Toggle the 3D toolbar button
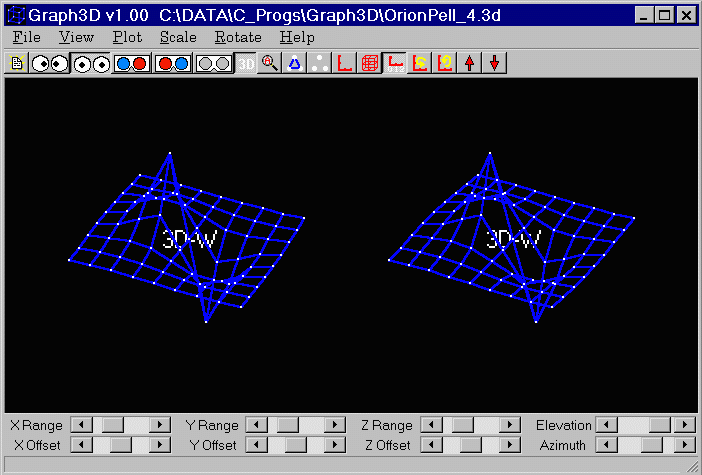This screenshot has height=475, width=702. pos(246,63)
